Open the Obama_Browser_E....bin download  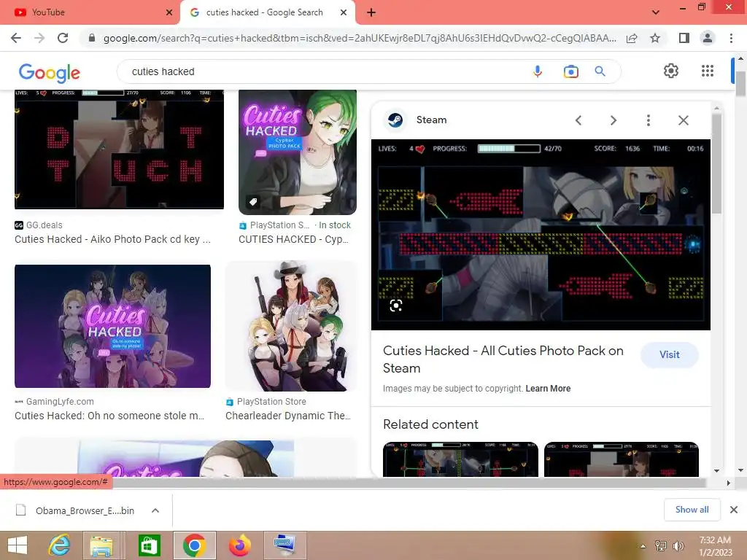(85, 510)
